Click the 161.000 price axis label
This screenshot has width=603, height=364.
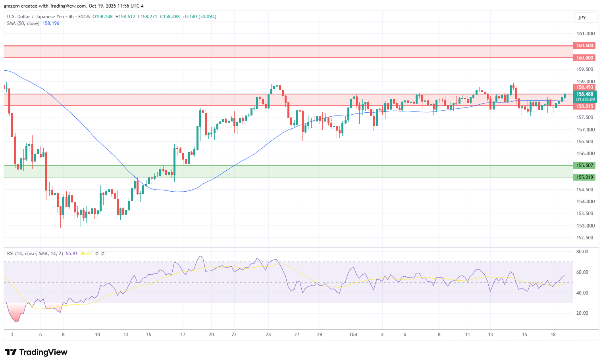tap(586, 34)
